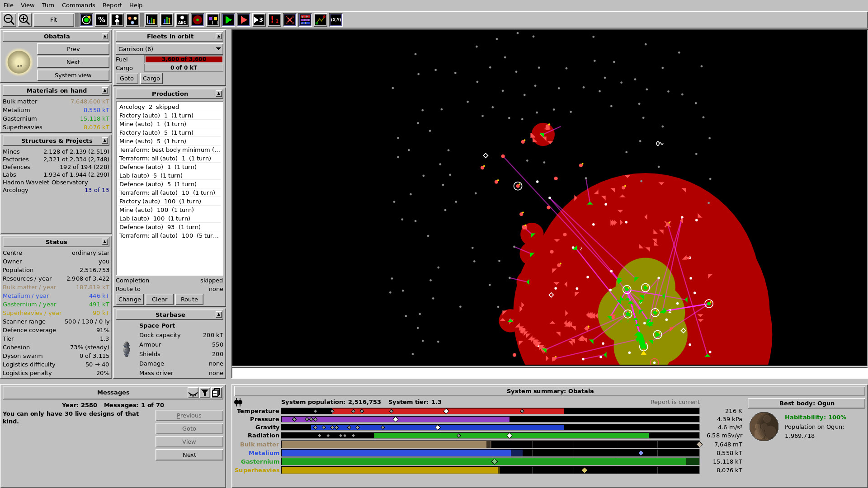The height and width of the screenshot is (488, 868).
Task: Collapse the Production panel
Action: coord(219,94)
